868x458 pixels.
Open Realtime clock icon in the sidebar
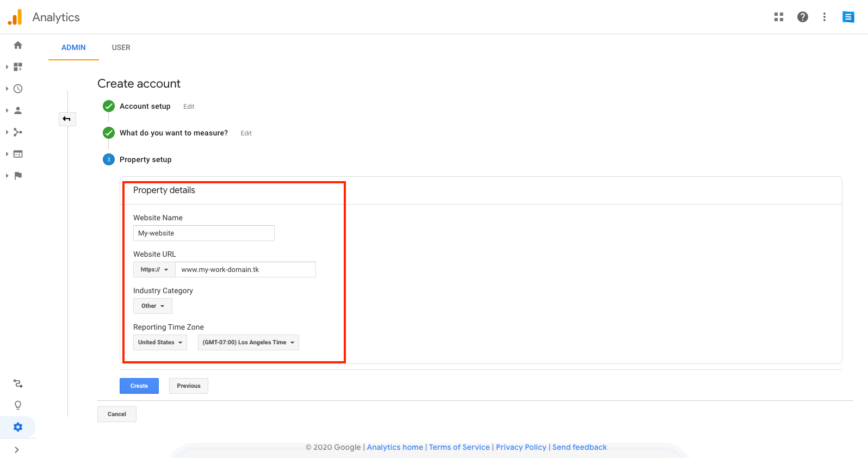18,89
